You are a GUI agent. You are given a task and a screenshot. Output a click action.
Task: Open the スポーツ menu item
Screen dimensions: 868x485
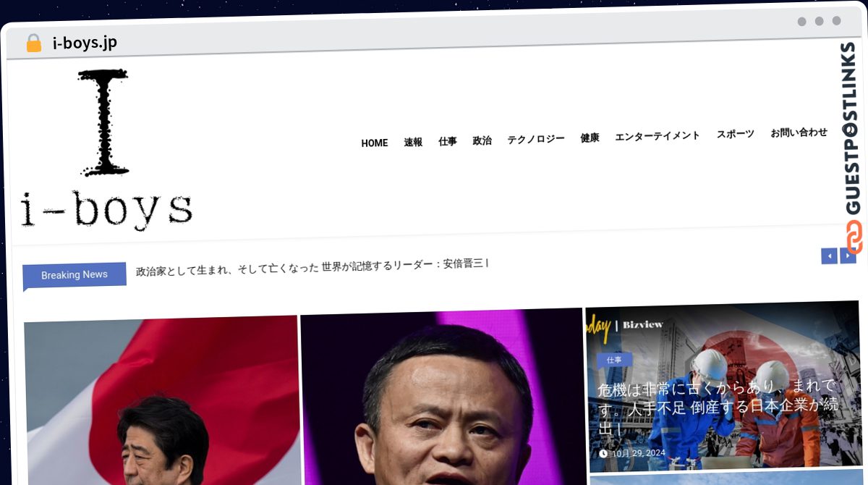coord(736,134)
